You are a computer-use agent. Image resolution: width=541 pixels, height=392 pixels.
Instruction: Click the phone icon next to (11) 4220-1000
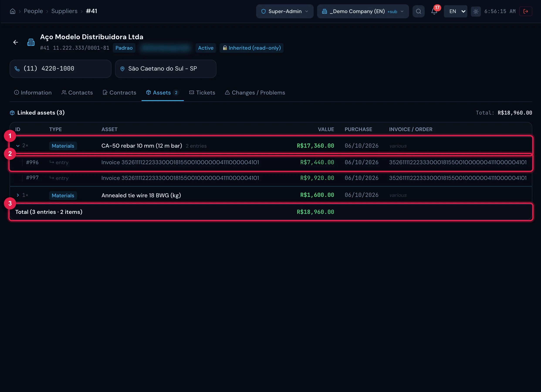click(17, 69)
